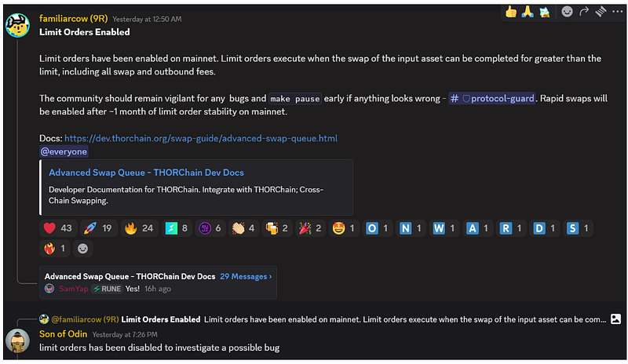
Task: Click the "16h ago" thread timestamp
Action: click(158, 289)
